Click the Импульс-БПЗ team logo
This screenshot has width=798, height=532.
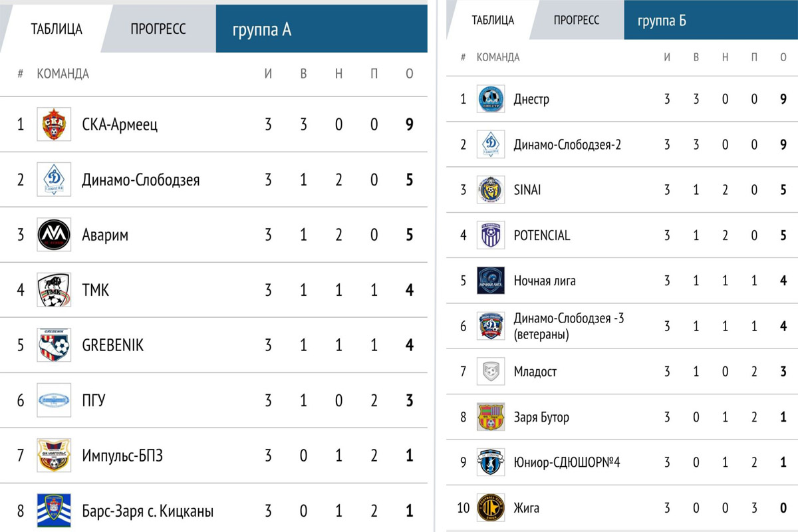(x=53, y=456)
